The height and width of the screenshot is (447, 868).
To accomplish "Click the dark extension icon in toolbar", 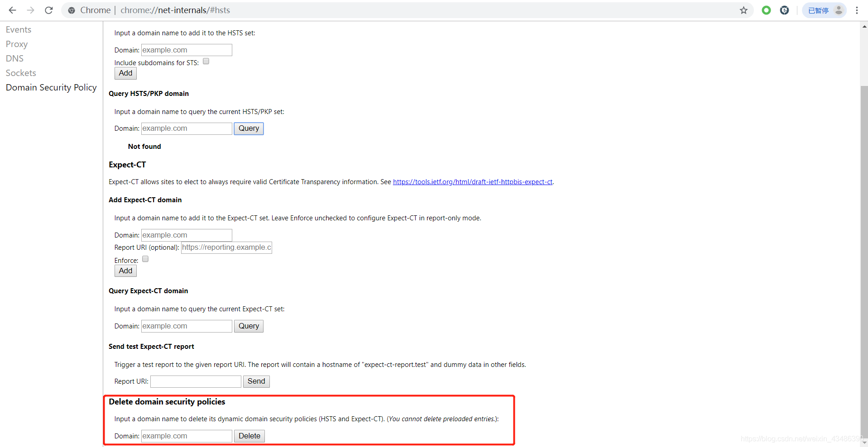I will (x=785, y=10).
